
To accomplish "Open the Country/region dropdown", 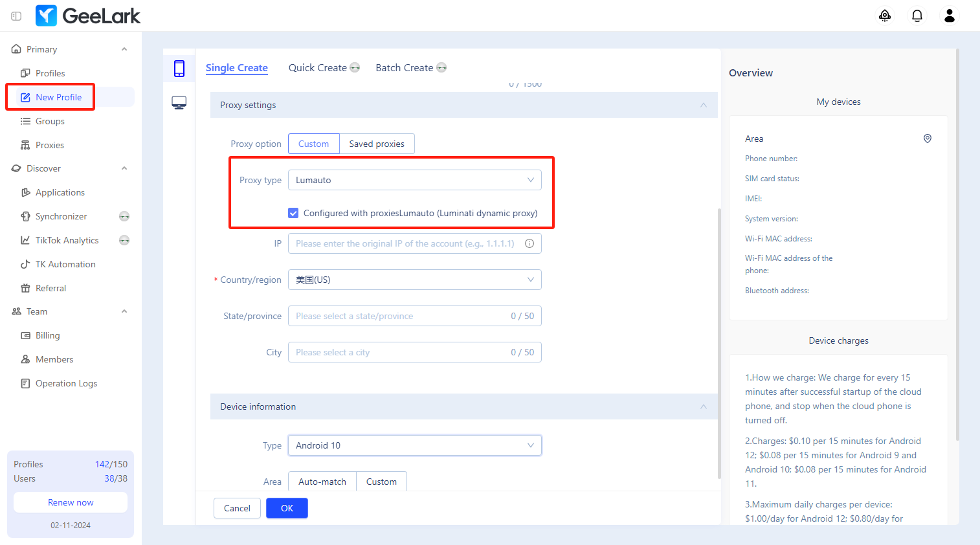I will click(414, 280).
